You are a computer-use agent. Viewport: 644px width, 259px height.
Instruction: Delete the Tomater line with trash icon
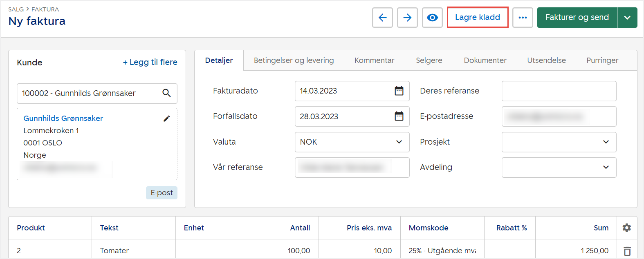[x=627, y=251]
